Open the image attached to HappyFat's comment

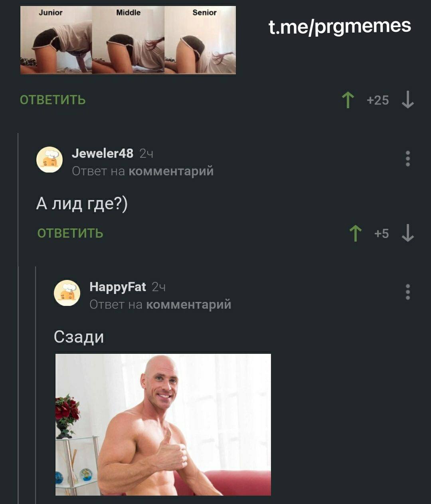pyautogui.click(x=163, y=425)
